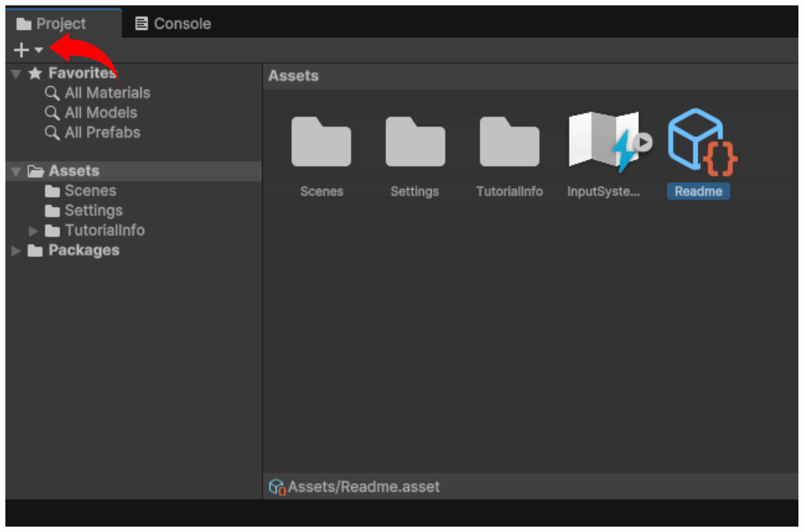Expand the Packages folder arrow
Image resolution: width=804 pixels, height=532 pixels.
coord(16,251)
